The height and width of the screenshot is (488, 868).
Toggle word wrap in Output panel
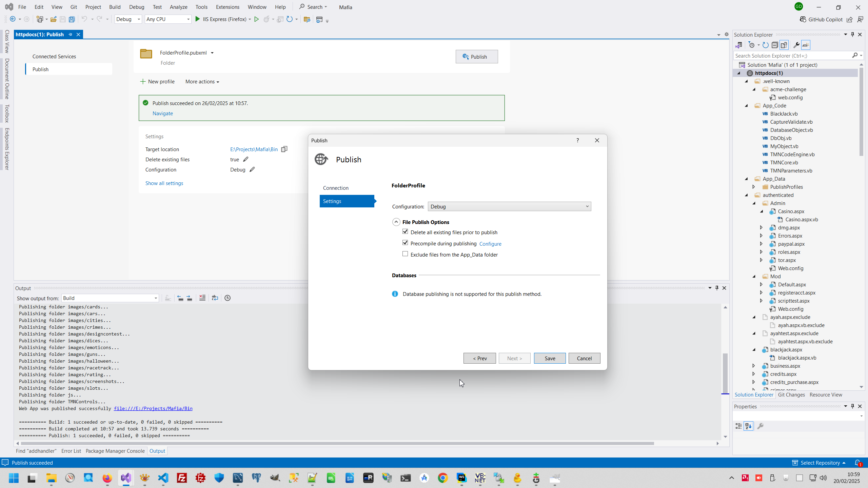click(x=215, y=298)
